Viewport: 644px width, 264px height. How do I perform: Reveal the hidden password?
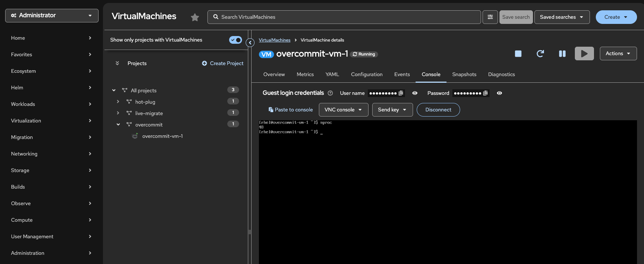pyautogui.click(x=499, y=93)
